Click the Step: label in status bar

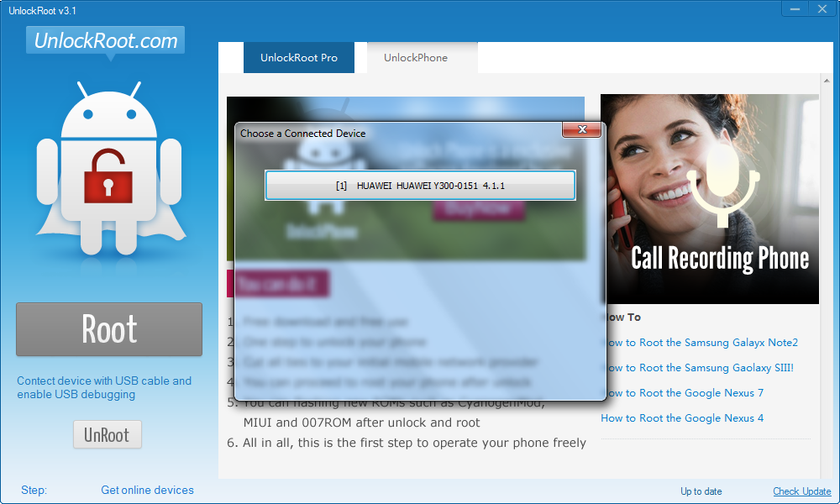(34, 490)
